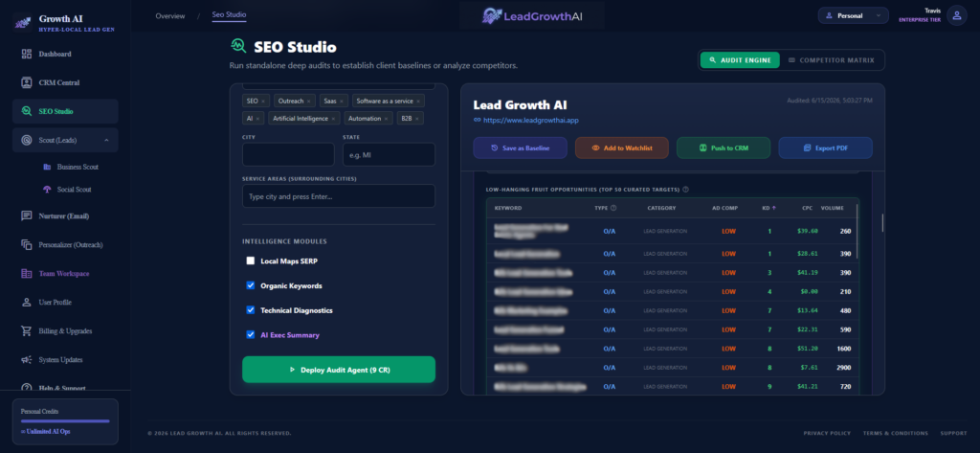Open the Privacy Policy footer link
980x453 pixels.
[x=827, y=433]
